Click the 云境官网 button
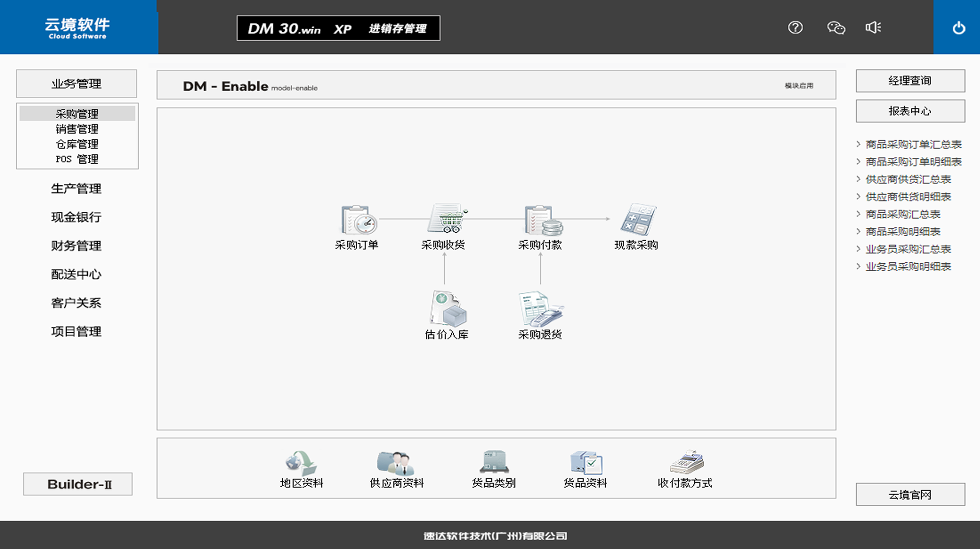The width and height of the screenshot is (980, 549). (x=910, y=495)
